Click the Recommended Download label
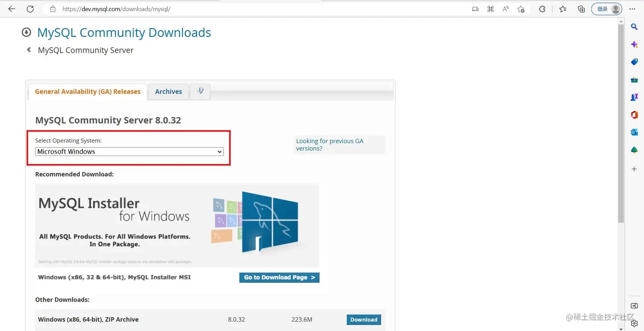Image resolution: width=644 pixels, height=331 pixels. (75, 174)
